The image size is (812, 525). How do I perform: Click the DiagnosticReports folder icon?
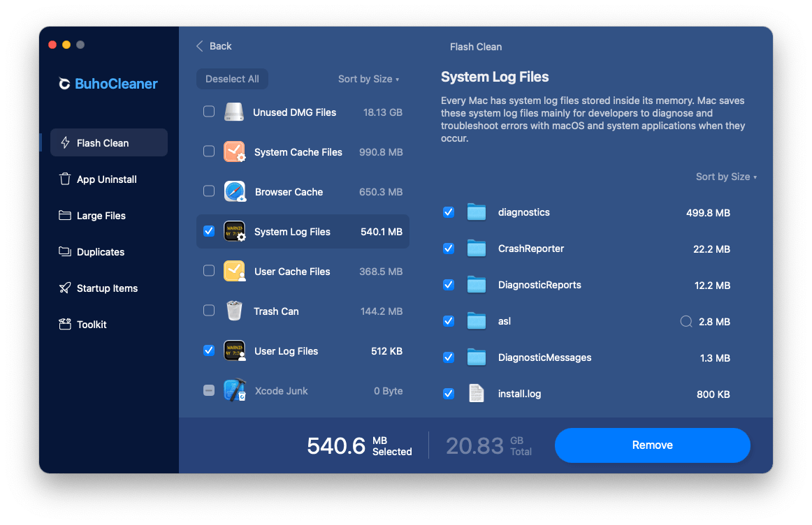[477, 284]
